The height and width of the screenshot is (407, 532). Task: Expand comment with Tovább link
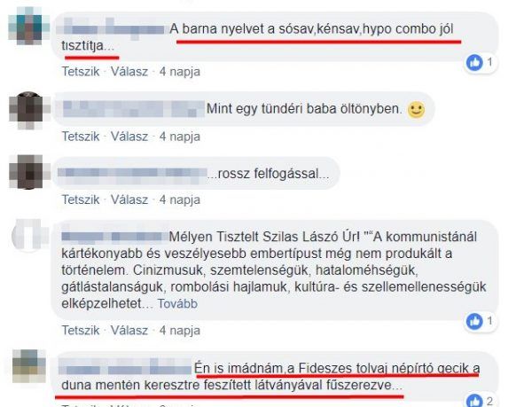(177, 303)
